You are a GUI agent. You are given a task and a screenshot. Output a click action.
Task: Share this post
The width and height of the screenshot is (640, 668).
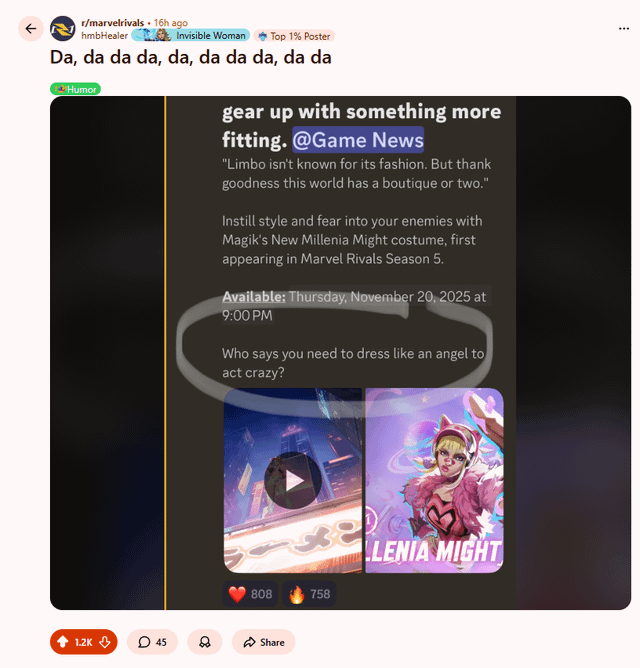[263, 642]
